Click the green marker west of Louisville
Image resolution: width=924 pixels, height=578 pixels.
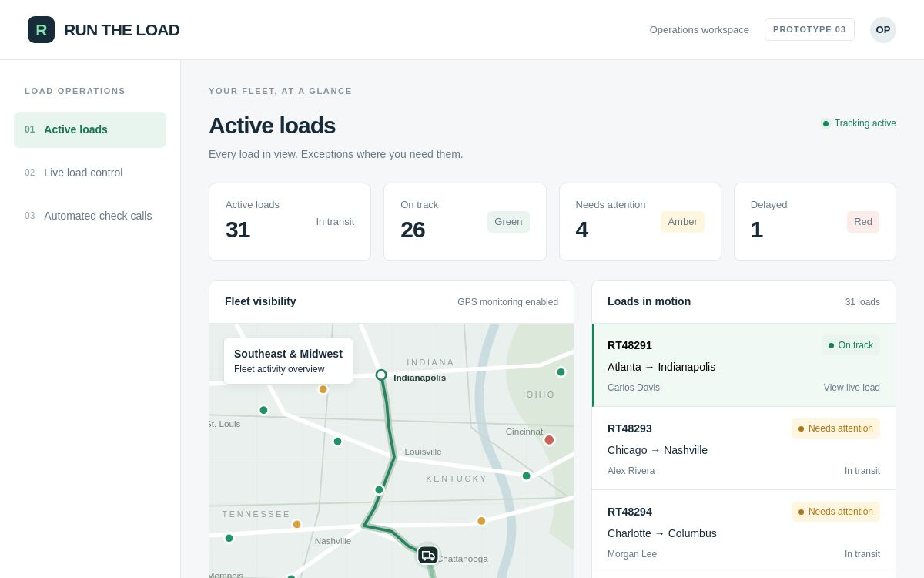(x=337, y=442)
